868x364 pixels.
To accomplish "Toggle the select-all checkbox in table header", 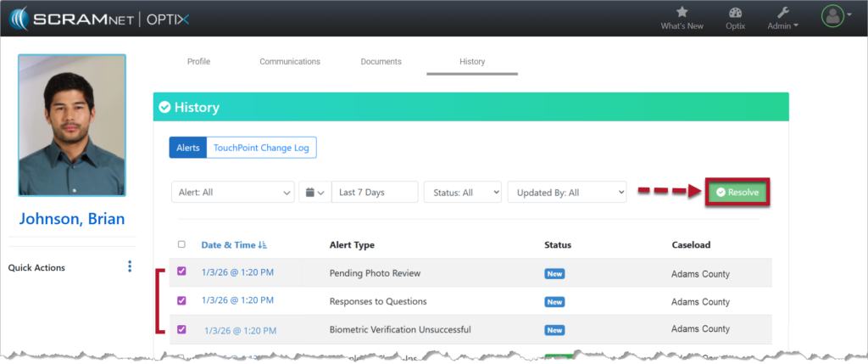I will pyautogui.click(x=181, y=244).
